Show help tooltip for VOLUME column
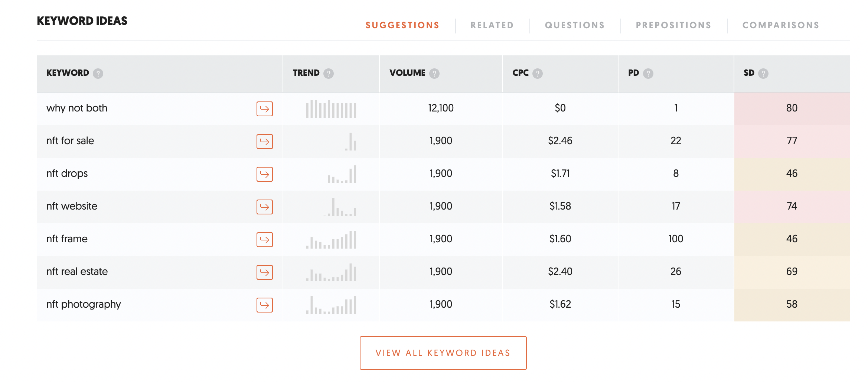This screenshot has height=382, width=868. click(434, 74)
